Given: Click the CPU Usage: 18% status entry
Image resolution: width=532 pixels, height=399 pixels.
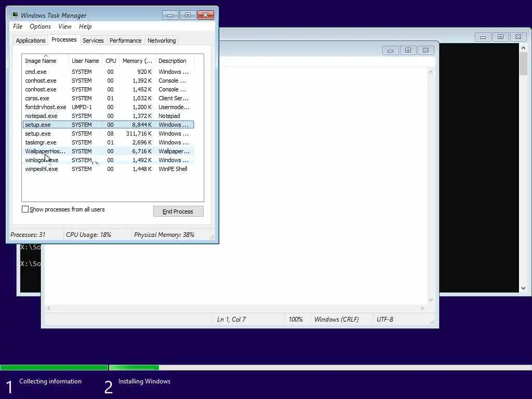Looking at the screenshot, I should (88, 235).
